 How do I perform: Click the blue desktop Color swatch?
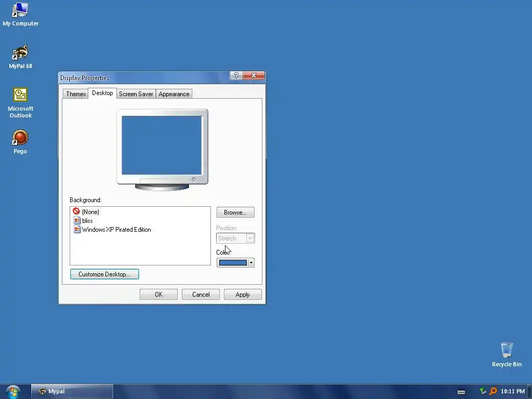[x=233, y=262]
